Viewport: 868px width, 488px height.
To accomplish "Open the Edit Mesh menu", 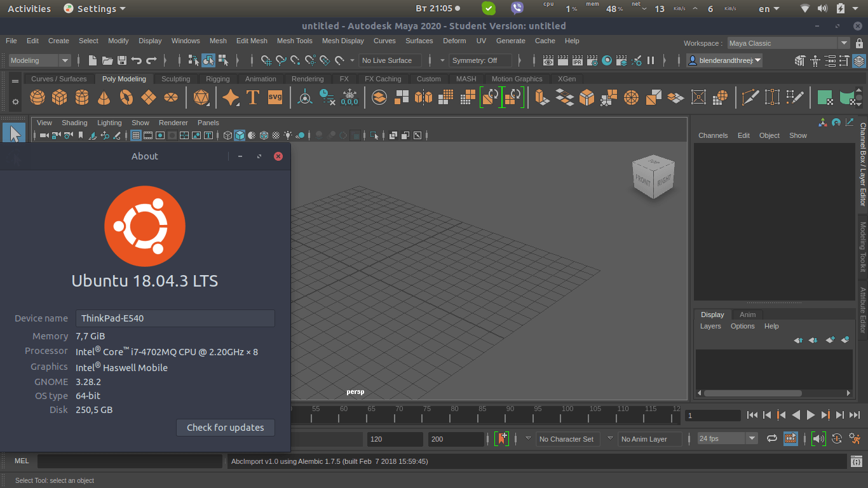I will [x=252, y=41].
